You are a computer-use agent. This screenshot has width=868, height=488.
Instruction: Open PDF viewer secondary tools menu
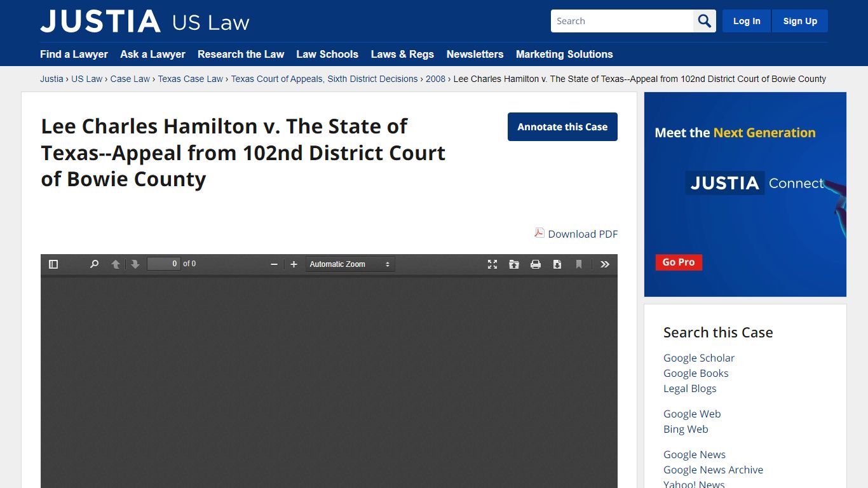605,264
